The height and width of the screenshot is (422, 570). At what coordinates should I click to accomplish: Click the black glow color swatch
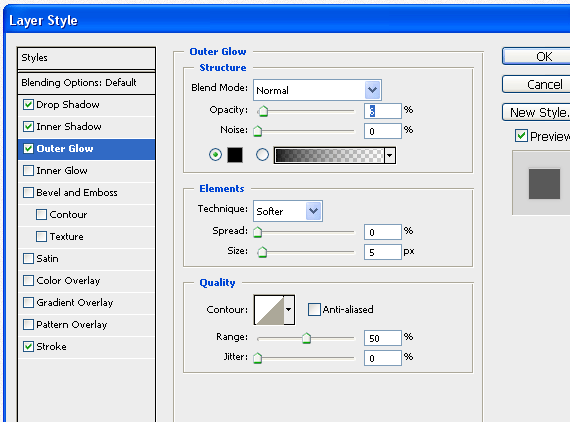[x=235, y=155]
